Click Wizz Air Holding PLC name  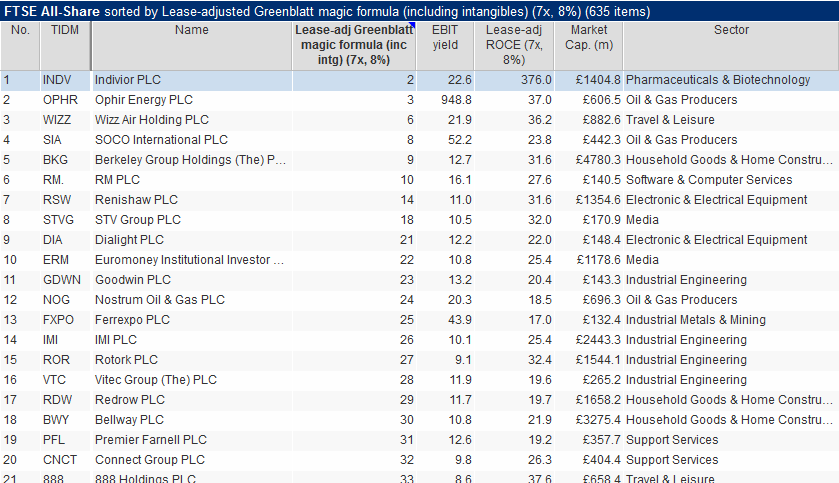point(192,120)
